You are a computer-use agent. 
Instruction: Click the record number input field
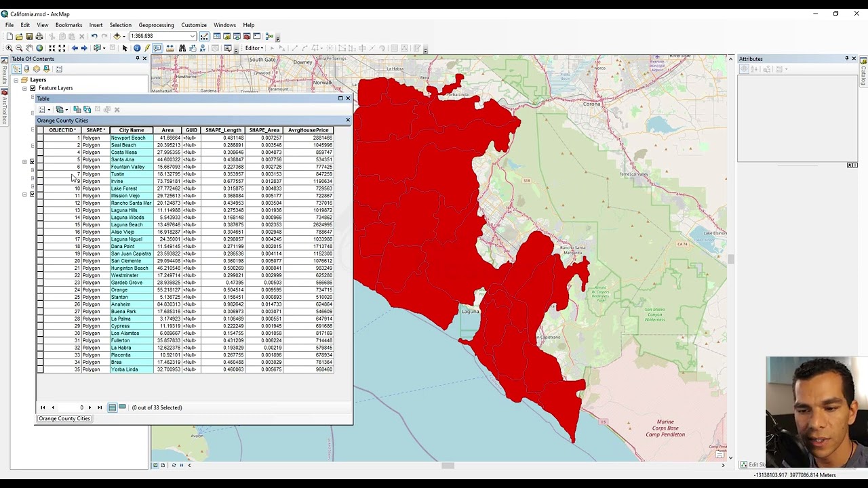[71, 407]
